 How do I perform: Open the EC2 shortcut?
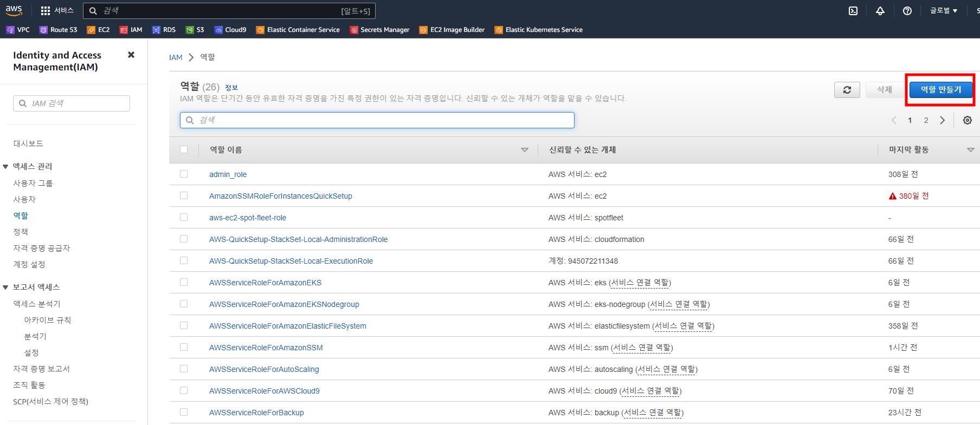[98, 30]
